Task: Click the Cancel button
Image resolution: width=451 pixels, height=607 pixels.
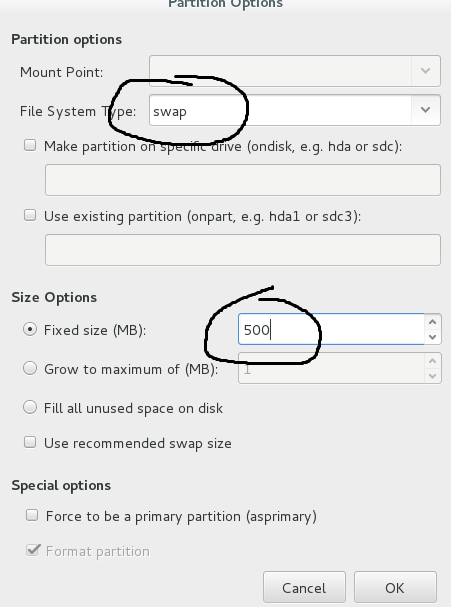Action: click(304, 588)
